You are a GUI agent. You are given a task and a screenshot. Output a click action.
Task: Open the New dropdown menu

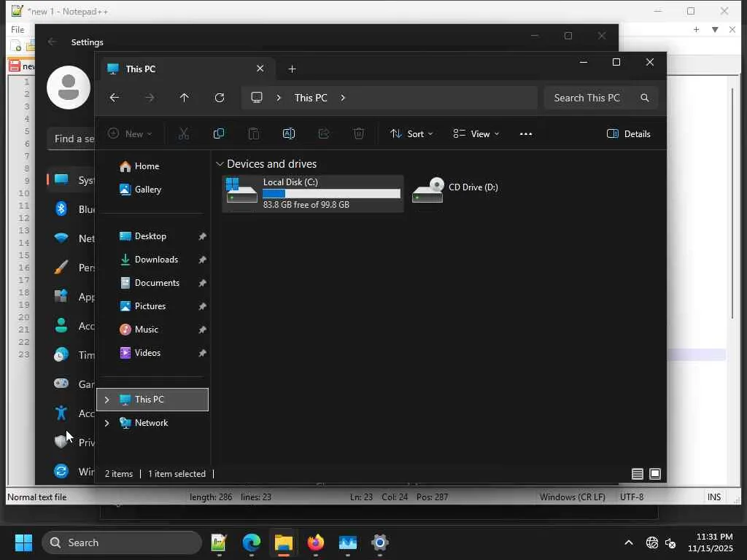(x=130, y=134)
